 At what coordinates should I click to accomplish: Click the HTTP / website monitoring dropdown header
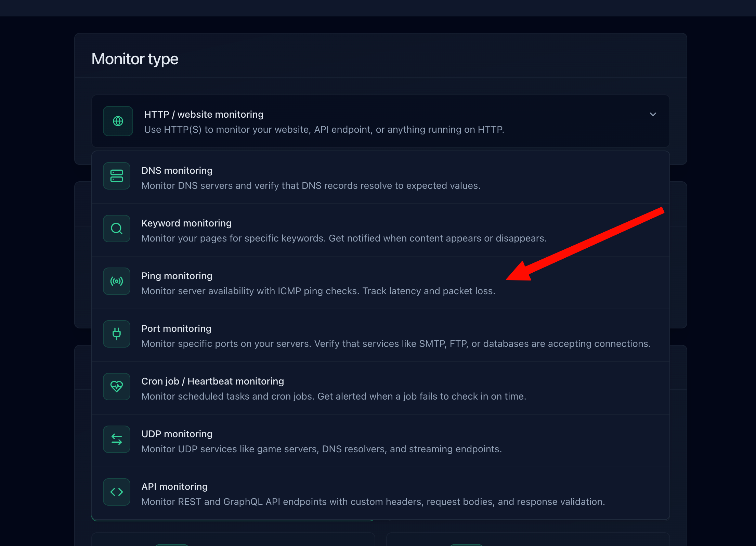pyautogui.click(x=204, y=114)
